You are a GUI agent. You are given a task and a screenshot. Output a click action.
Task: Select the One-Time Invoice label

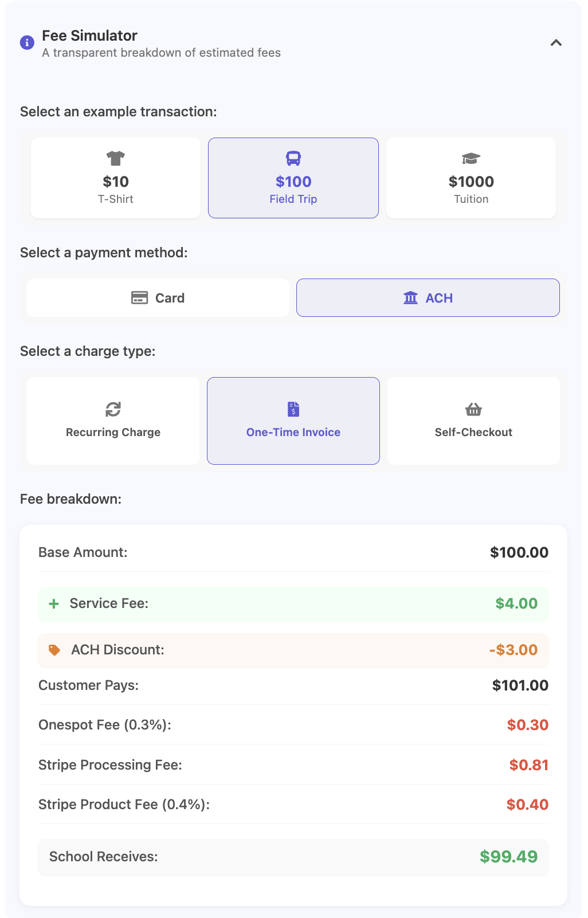coord(293,432)
